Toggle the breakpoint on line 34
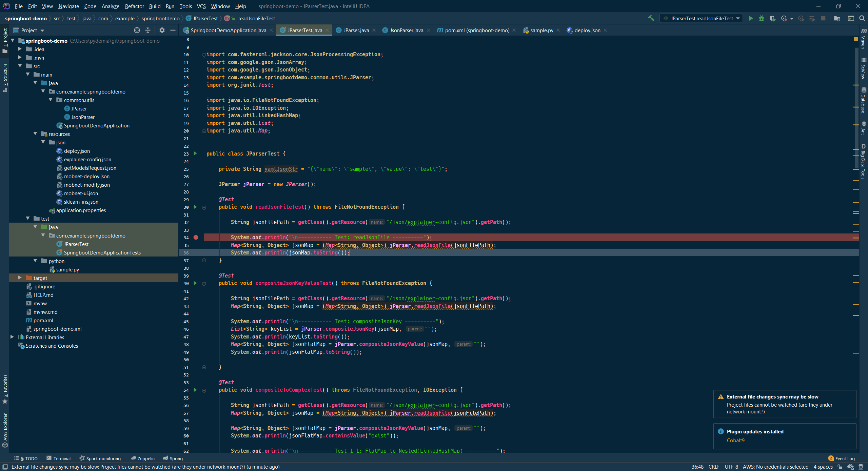 (196, 238)
